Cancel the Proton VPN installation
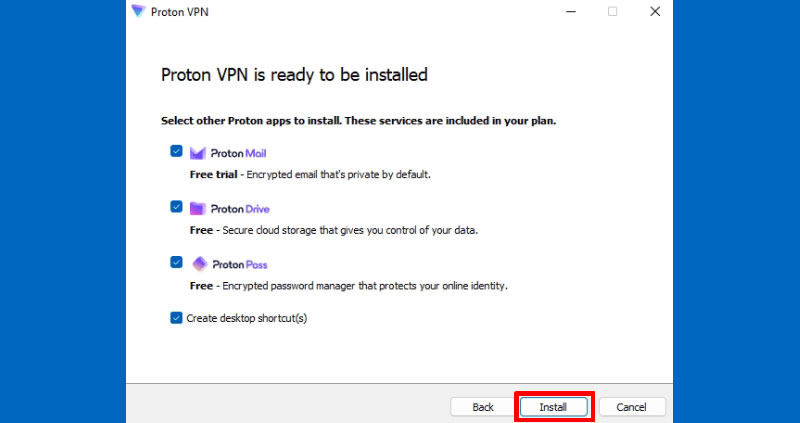Screen dimensions: 800x423 [x=631, y=407]
